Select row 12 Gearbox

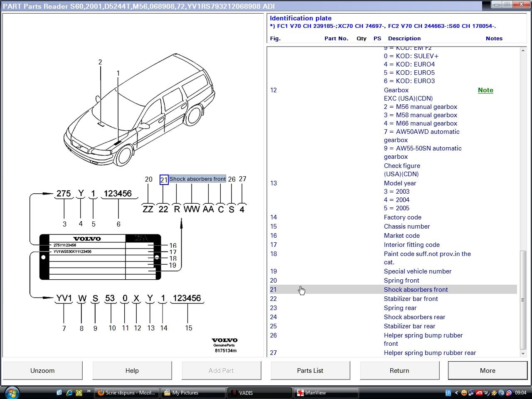click(393, 132)
